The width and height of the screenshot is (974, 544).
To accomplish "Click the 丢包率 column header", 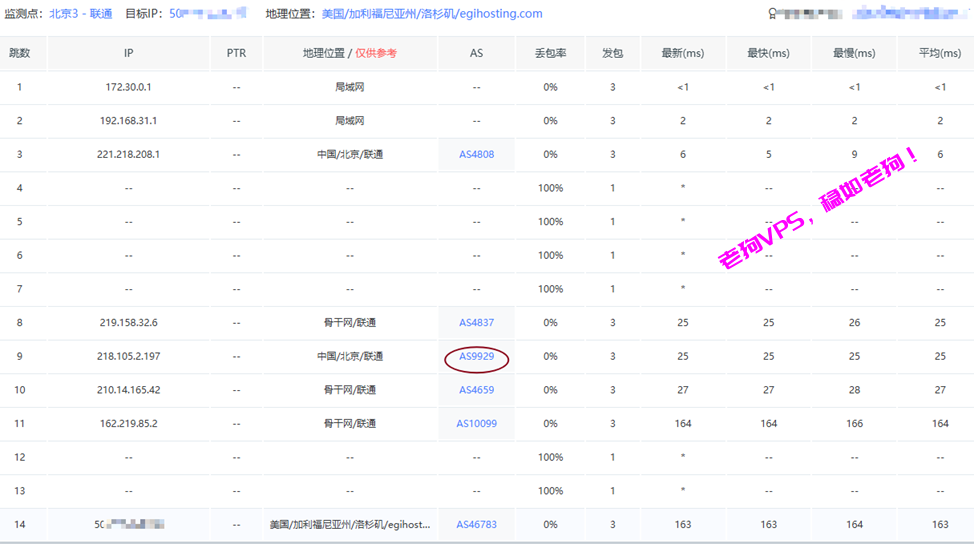I will tap(550, 53).
